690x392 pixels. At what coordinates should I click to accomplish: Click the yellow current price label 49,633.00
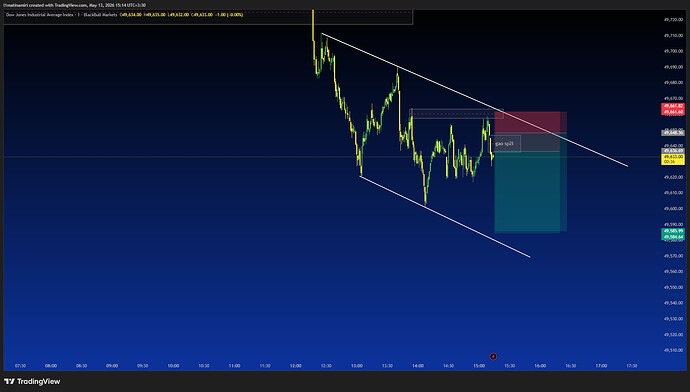673,159
